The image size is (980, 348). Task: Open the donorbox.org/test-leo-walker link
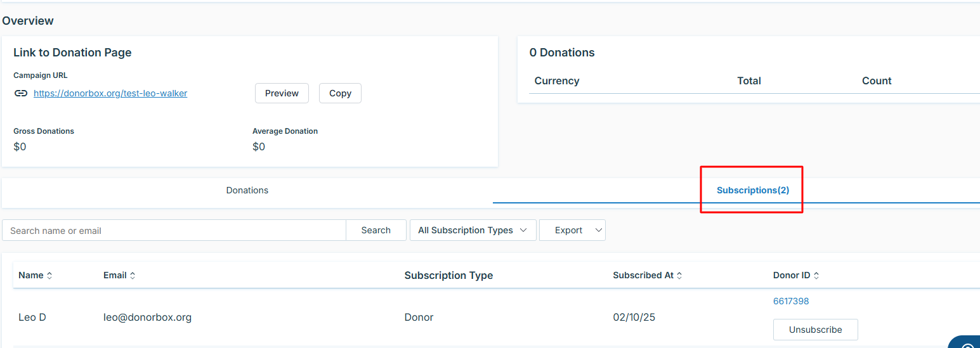110,93
